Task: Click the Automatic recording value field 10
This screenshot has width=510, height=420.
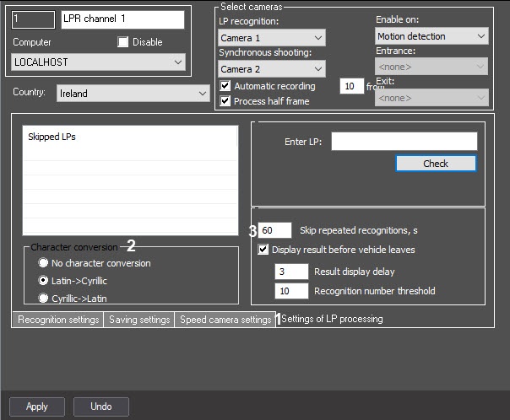Action: (351, 86)
